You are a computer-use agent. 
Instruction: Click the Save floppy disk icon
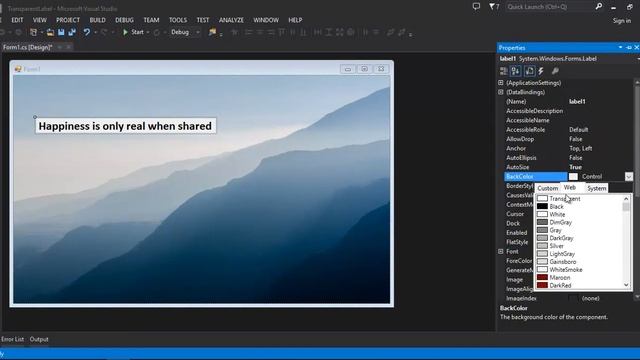pyautogui.click(x=61, y=32)
